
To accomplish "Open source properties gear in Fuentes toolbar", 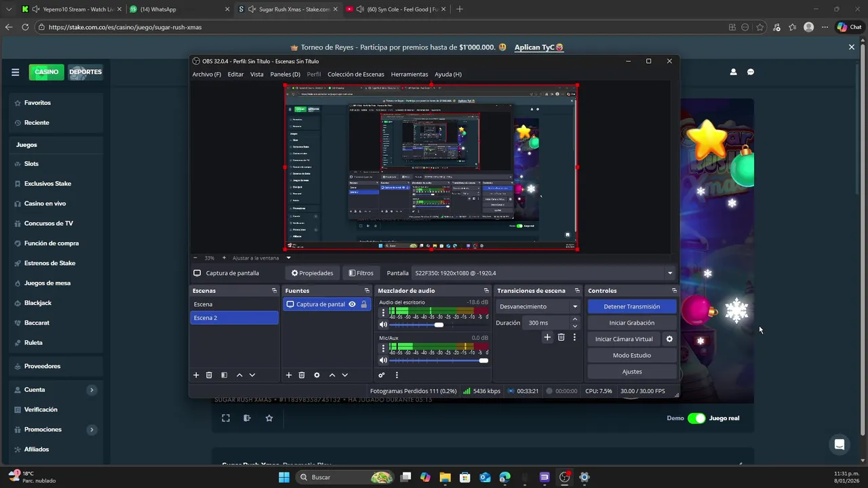I will point(317,375).
